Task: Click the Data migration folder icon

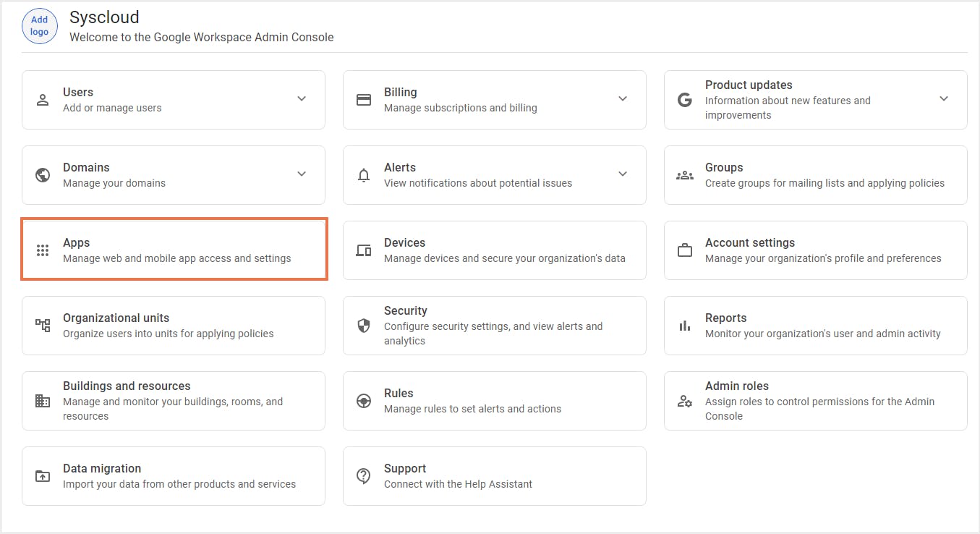Action: [43, 476]
